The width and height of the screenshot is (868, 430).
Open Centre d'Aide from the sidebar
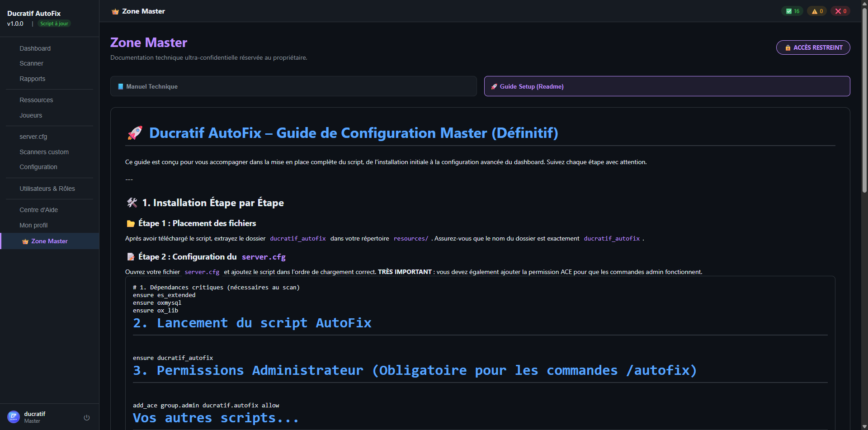click(38, 210)
